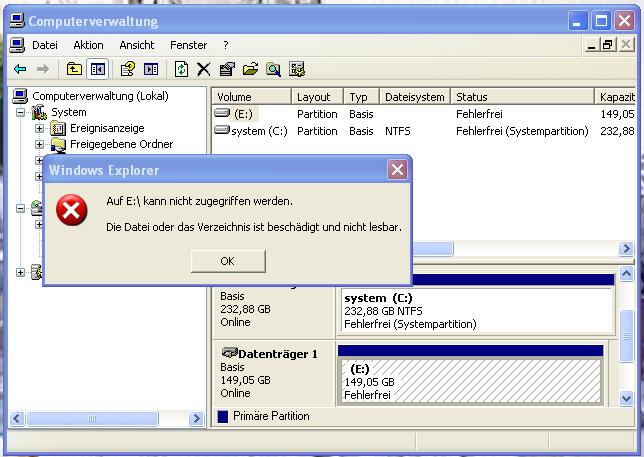This screenshot has width=644, height=457.
Task: Click the Primäre Partition legend color swatch
Action: coord(223,417)
